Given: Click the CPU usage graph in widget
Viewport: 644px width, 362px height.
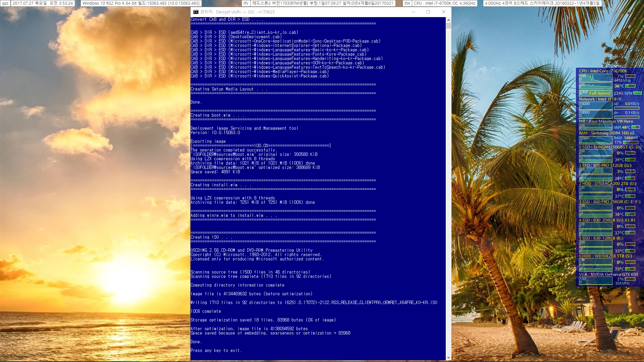Looking at the screenshot, I should pyautogui.click(x=595, y=78).
